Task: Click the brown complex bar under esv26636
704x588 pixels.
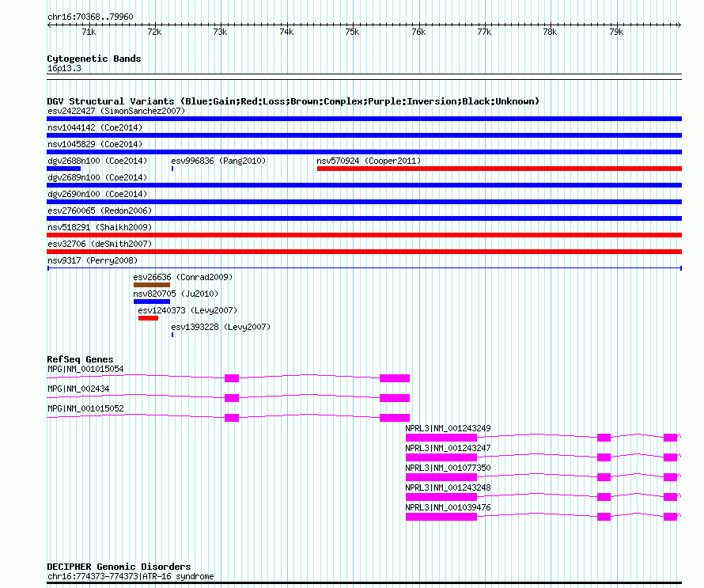Action: point(152,285)
